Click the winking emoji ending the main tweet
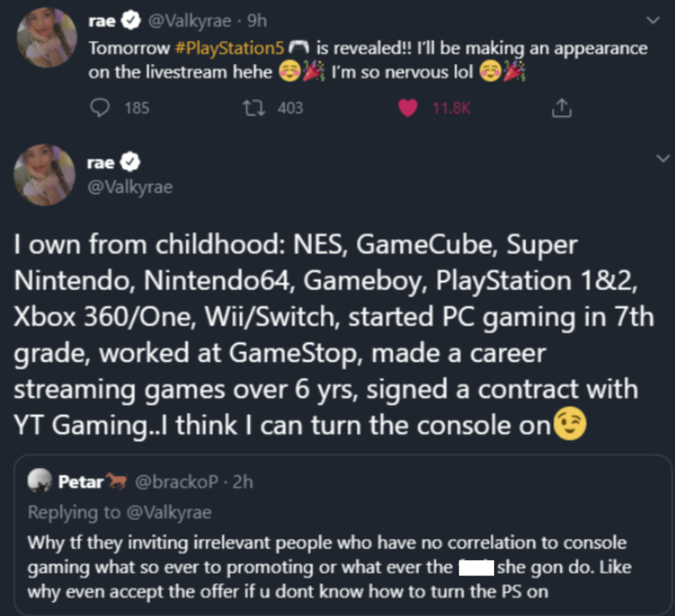 (571, 425)
